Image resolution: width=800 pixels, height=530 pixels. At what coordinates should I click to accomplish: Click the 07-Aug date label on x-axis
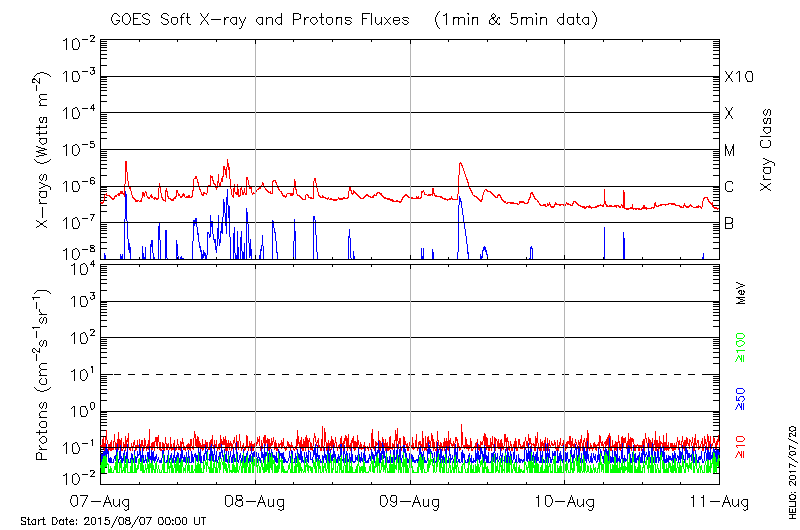coord(101,501)
